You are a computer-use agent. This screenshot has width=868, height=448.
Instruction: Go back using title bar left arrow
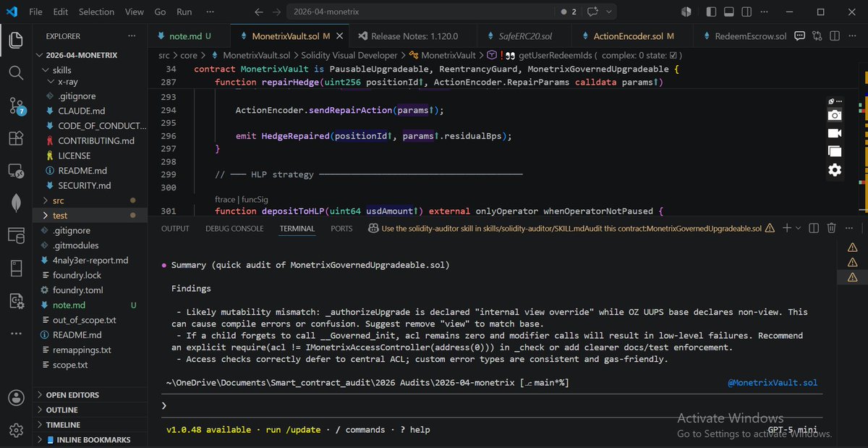point(259,12)
